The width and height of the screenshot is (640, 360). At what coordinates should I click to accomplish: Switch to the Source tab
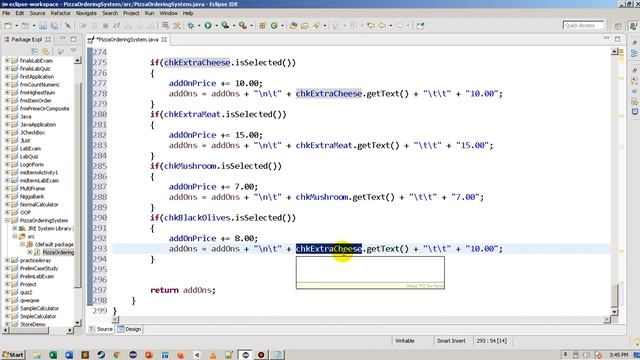[101, 329]
